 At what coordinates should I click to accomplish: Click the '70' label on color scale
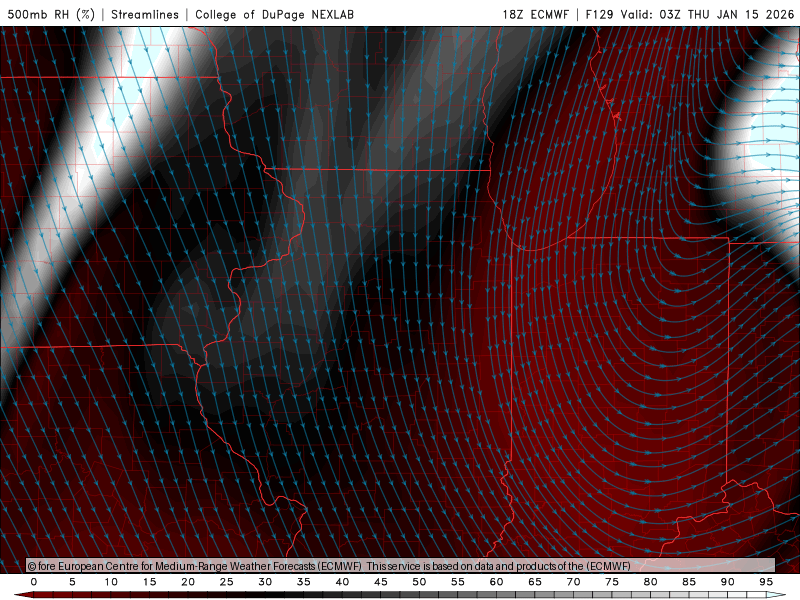pos(573,582)
